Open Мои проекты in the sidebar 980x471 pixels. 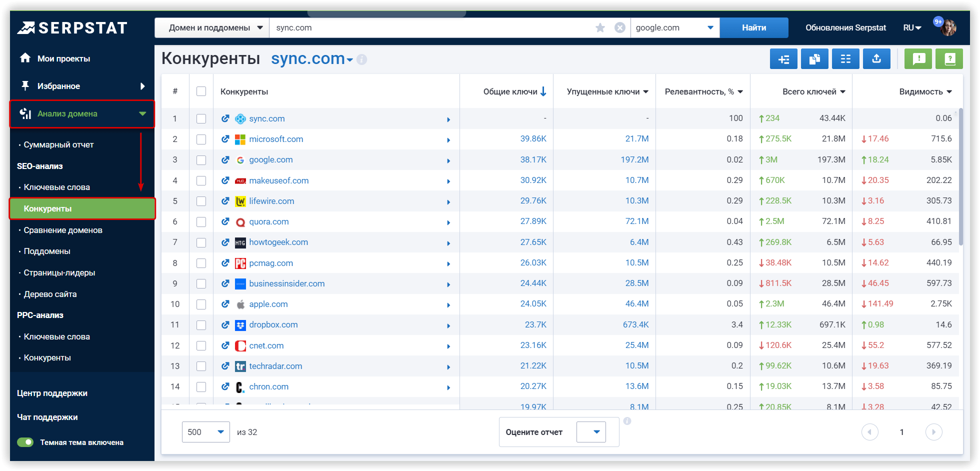coord(63,58)
